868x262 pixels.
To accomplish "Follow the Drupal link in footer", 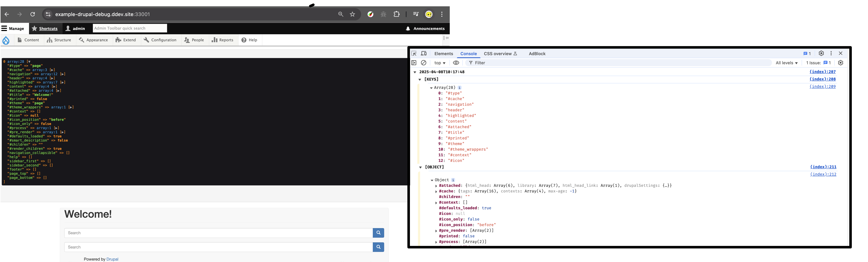I will point(112,259).
